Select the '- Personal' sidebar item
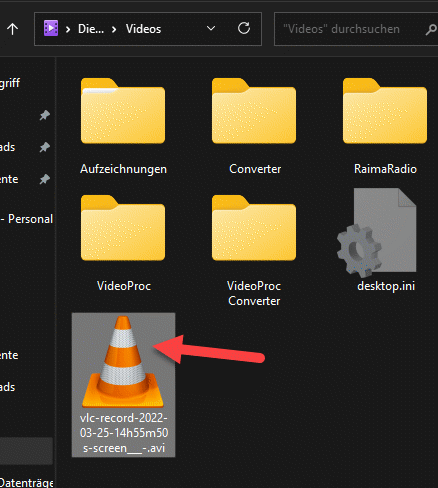This screenshot has width=438, height=488. 27,219
